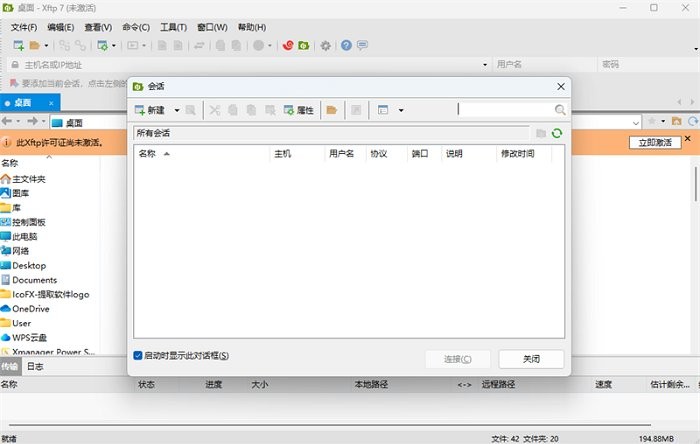Uncheck 启动时显示此对话框 checkbox
Viewport: 700px width, 444px height.
pos(138,355)
